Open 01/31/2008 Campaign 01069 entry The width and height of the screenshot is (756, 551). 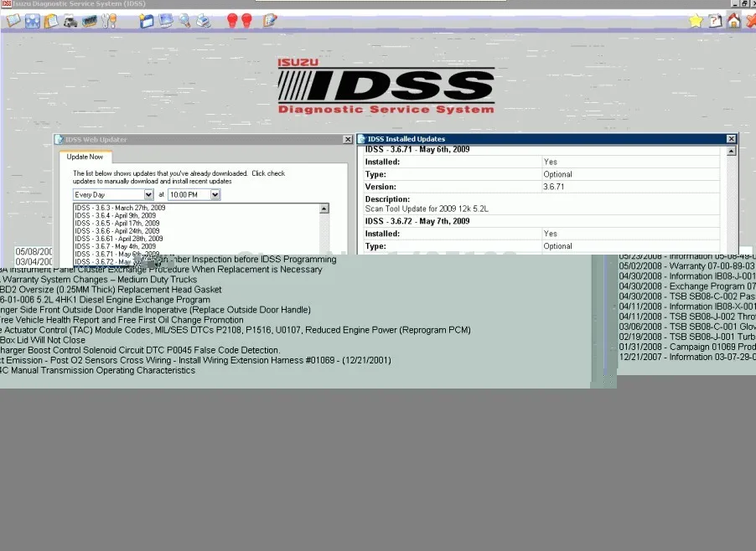[x=687, y=347]
